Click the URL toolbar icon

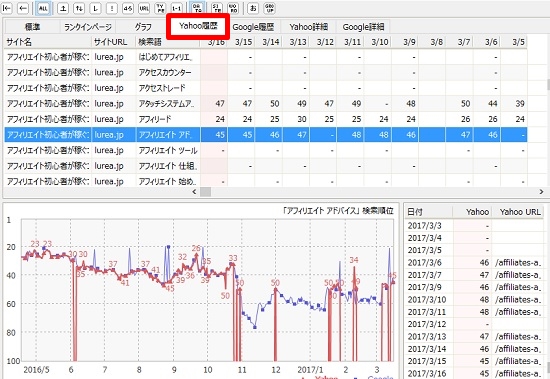click(x=144, y=8)
